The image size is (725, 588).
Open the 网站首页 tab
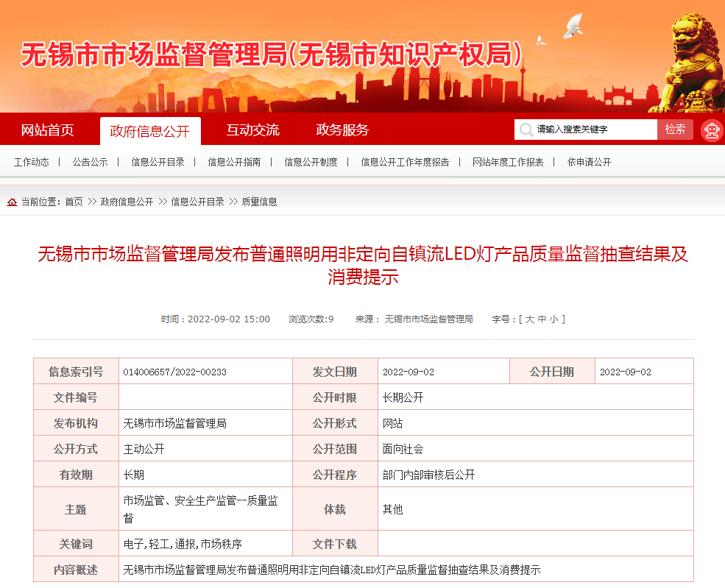coord(48,130)
